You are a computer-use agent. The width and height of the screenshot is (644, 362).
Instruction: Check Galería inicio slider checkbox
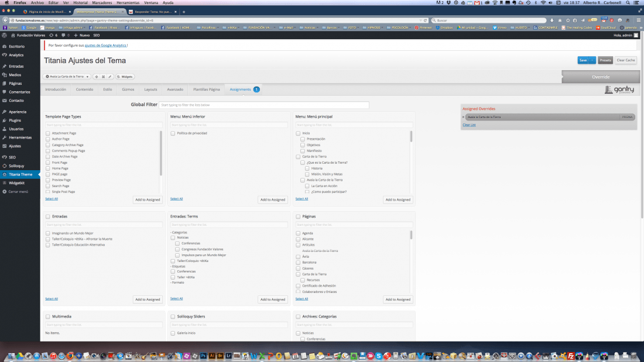[x=173, y=333]
